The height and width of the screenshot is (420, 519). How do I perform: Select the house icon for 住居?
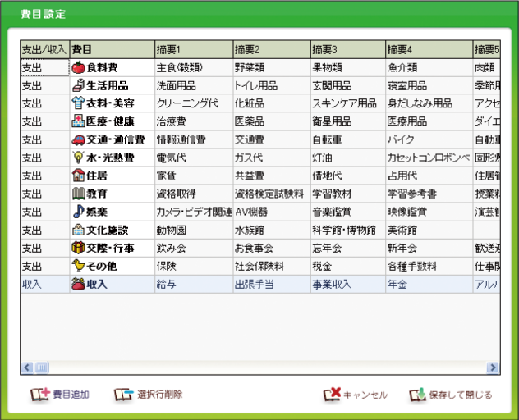click(x=79, y=176)
